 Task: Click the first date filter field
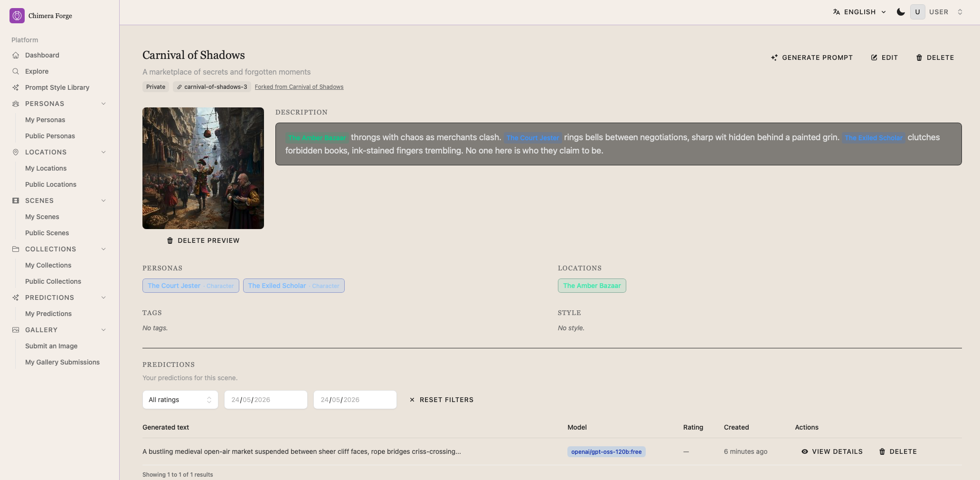coord(266,400)
